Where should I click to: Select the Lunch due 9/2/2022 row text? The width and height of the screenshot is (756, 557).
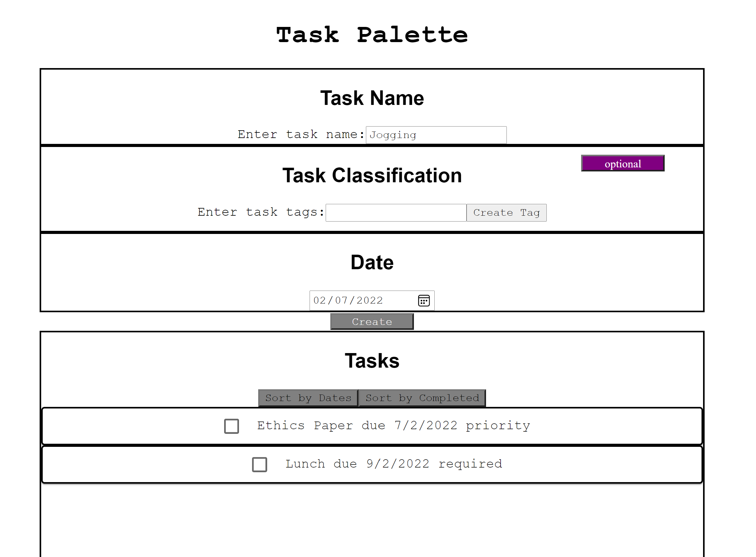pyautogui.click(x=394, y=464)
